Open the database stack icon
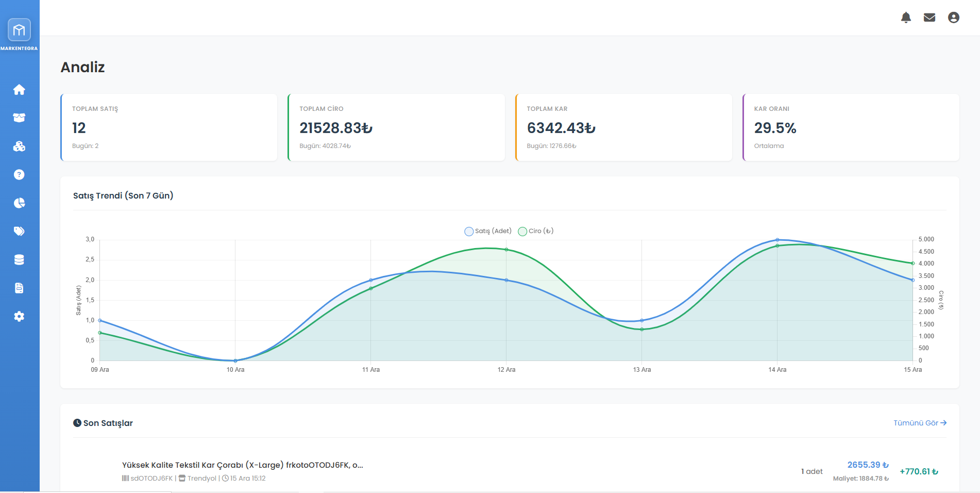Viewport: 980px width, 493px height. (x=19, y=260)
